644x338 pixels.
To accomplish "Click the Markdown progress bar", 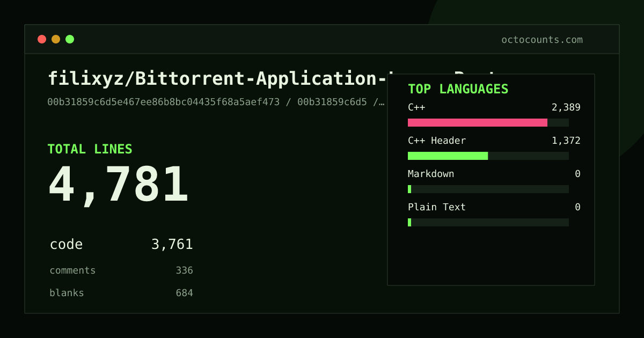I will coord(488,189).
